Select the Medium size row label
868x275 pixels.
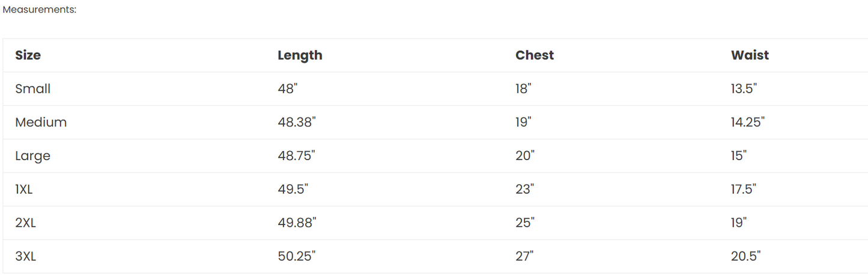pos(41,123)
